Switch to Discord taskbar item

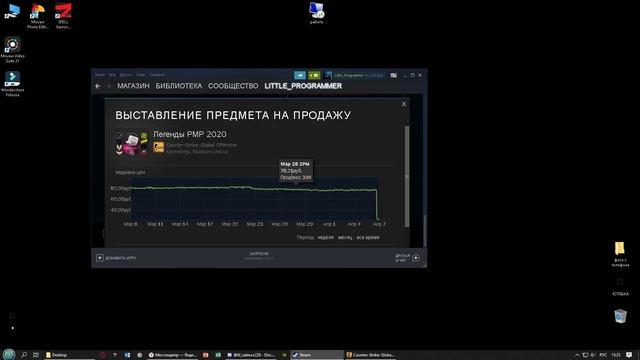point(251,355)
